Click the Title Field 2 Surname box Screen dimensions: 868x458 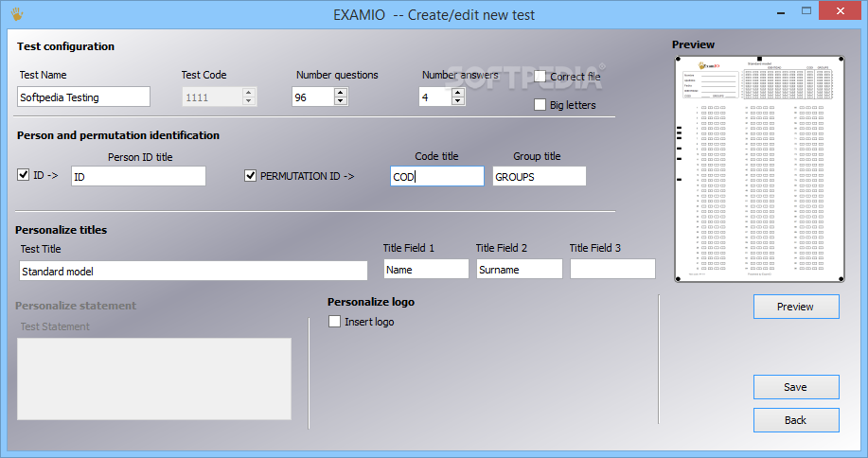520,270
